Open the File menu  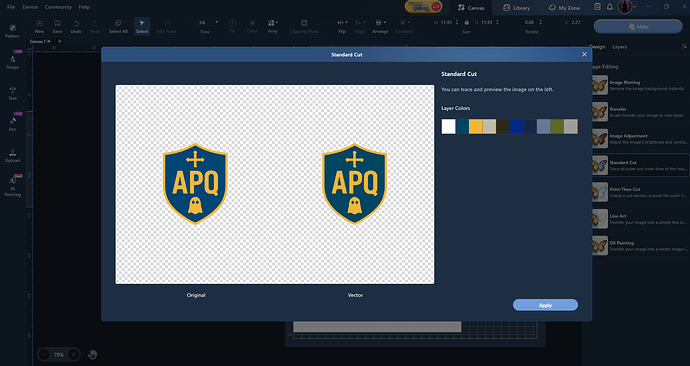point(11,7)
